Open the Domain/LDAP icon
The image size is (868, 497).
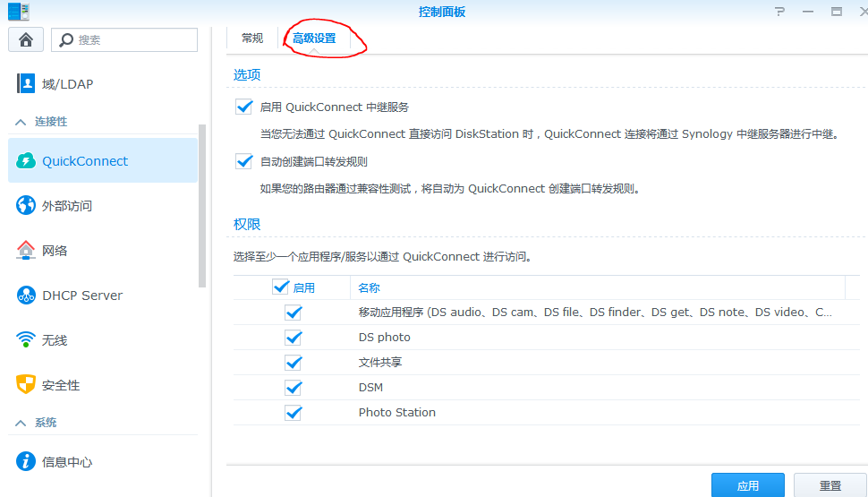click(25, 83)
